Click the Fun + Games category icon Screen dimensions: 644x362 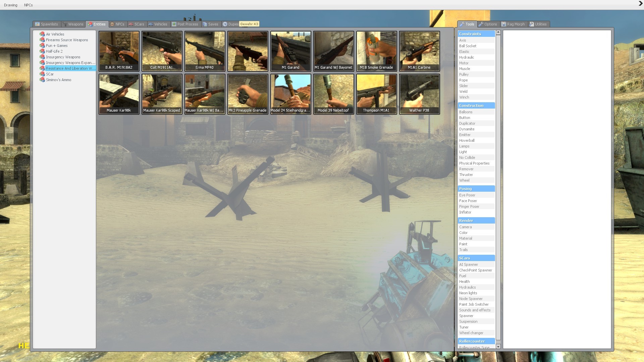coord(42,46)
